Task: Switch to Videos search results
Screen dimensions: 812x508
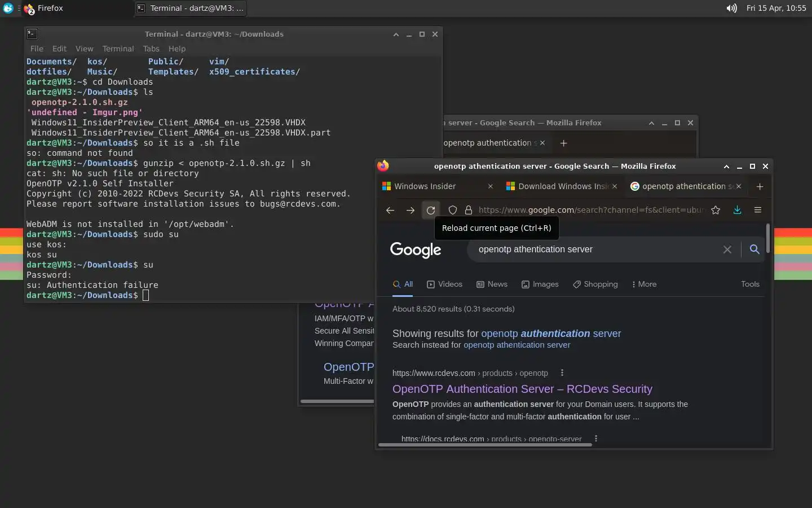Action: pyautogui.click(x=444, y=284)
